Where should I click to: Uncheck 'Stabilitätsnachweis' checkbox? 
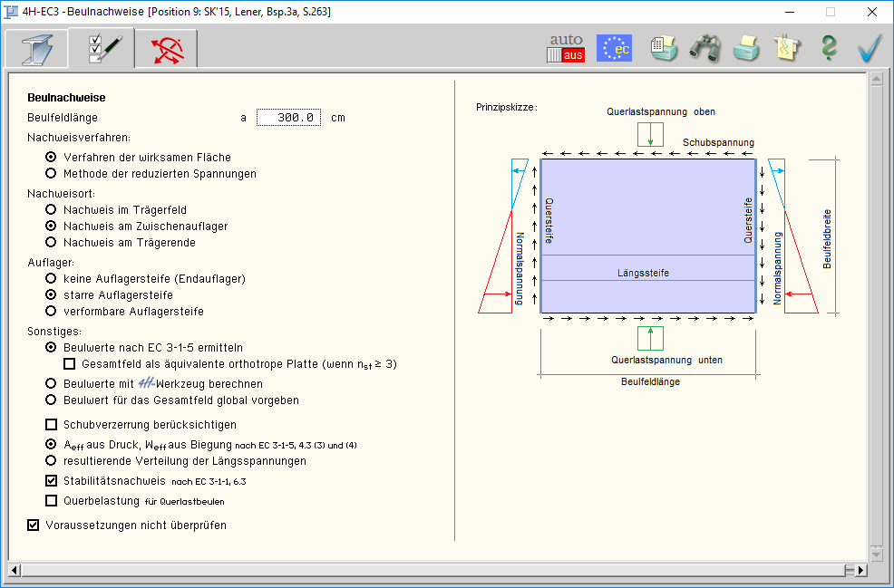[x=52, y=480]
